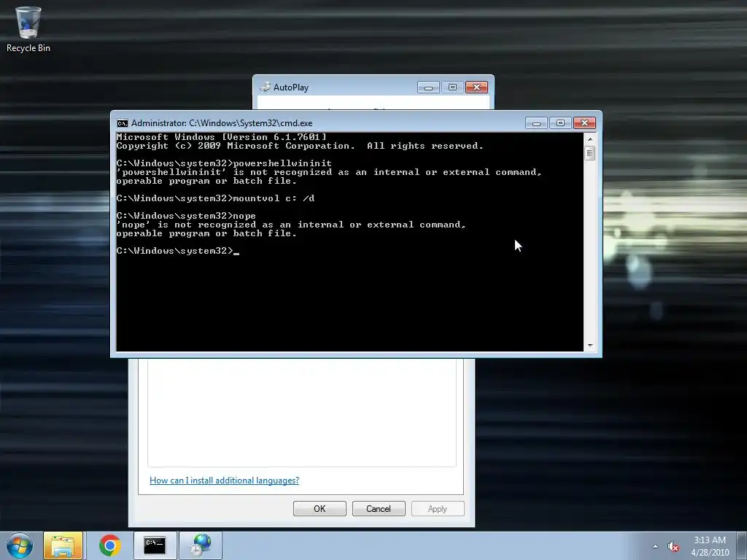Click the 'mountvol c: /d' command line
The width and height of the screenshot is (747, 560).
[x=215, y=198]
